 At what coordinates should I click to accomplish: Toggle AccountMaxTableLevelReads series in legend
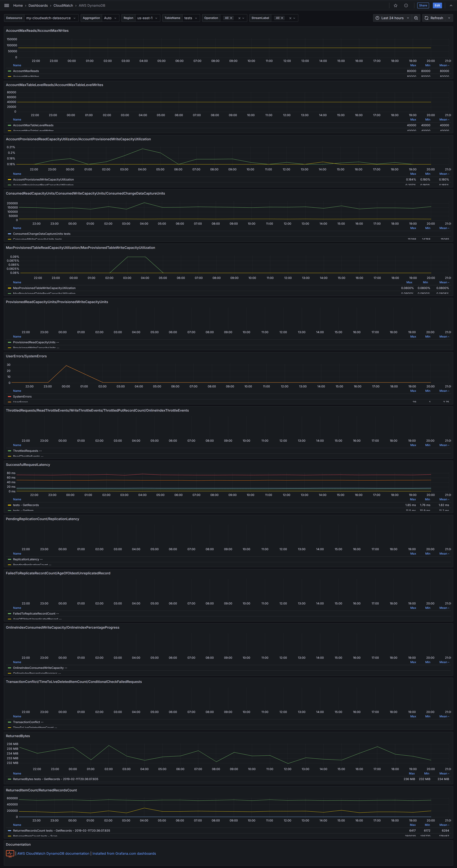click(x=33, y=125)
